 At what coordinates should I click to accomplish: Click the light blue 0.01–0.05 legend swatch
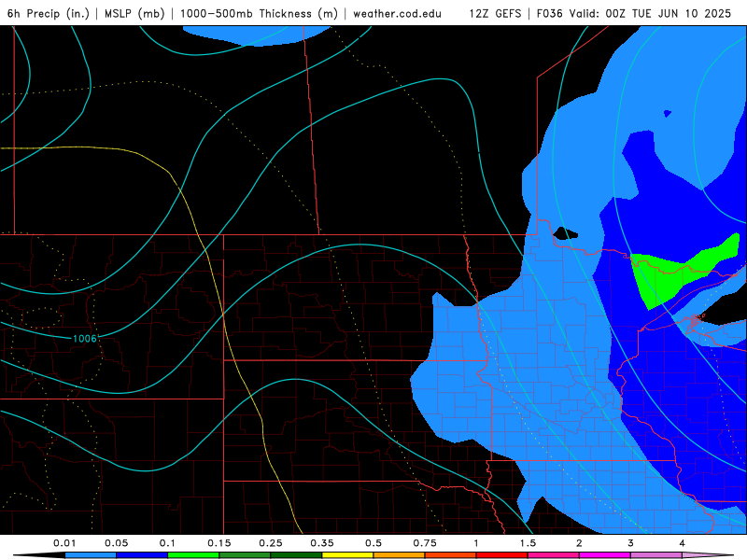pyautogui.click(x=90, y=555)
